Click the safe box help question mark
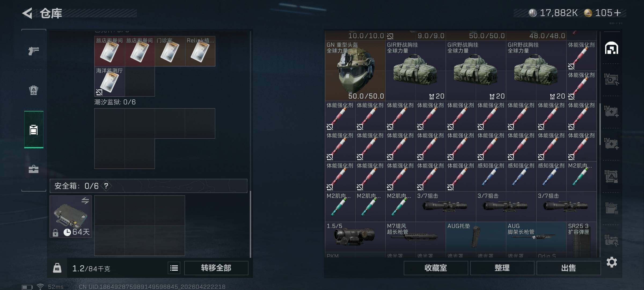644x290 pixels. point(106,186)
